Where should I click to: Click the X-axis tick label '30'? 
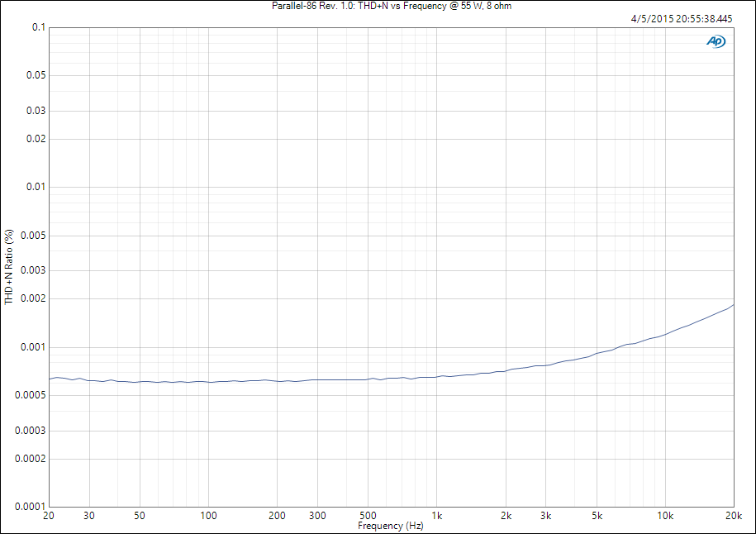point(89,516)
